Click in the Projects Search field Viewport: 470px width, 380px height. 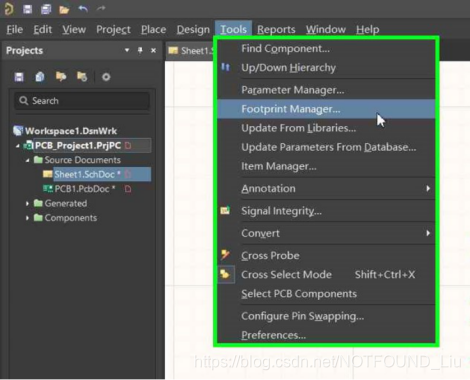tap(82, 101)
